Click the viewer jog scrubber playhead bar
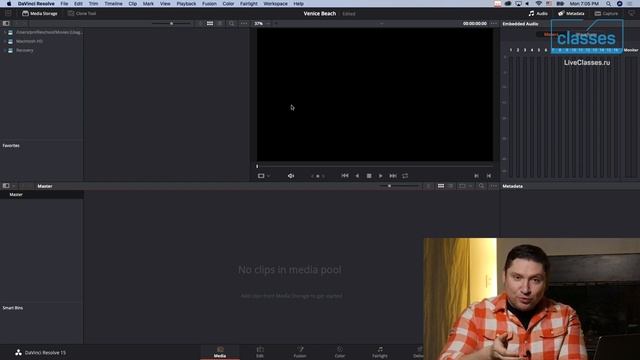 pos(374,166)
